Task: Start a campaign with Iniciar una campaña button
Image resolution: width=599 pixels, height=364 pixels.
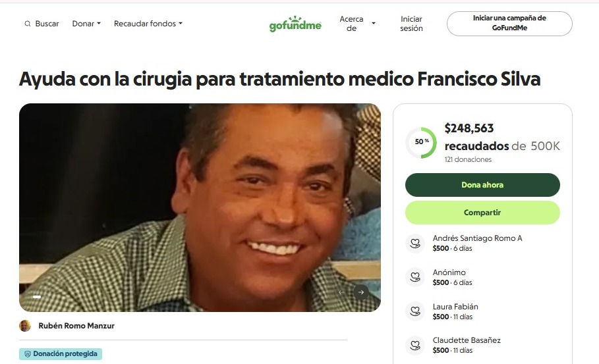Action: 509,24
